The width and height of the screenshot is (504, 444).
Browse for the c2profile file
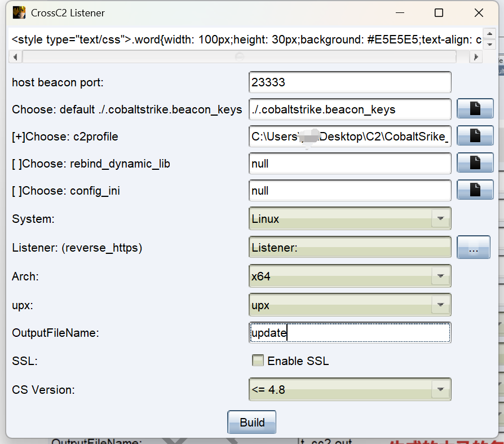tap(475, 135)
